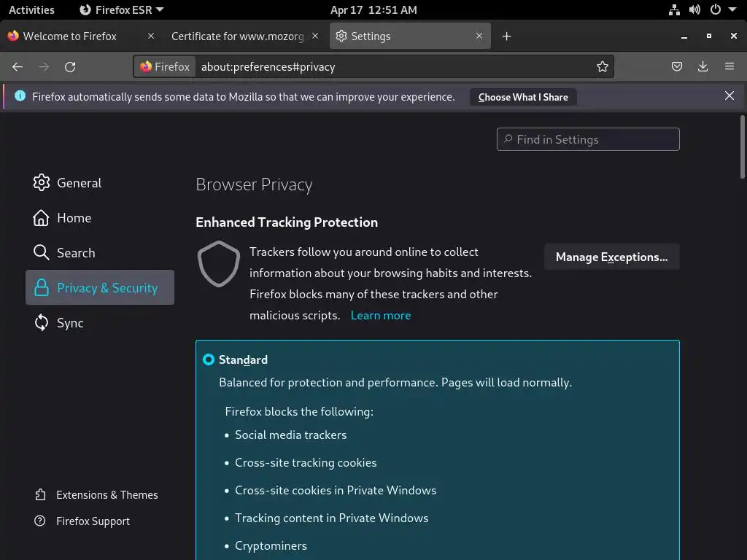
Task: Click the Sync arrows icon
Action: [42, 322]
